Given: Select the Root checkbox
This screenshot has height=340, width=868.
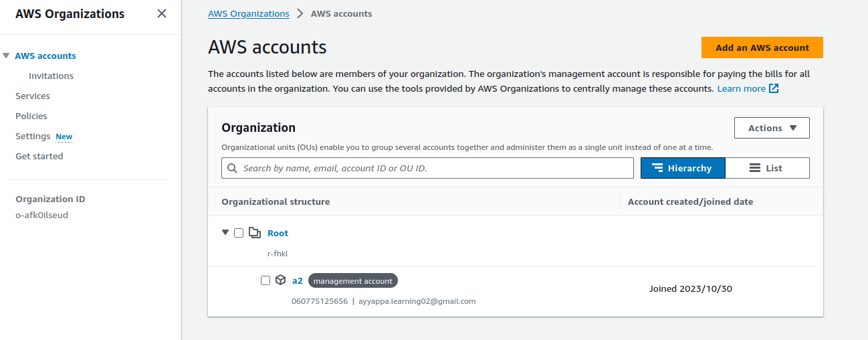Looking at the screenshot, I should coord(239,233).
